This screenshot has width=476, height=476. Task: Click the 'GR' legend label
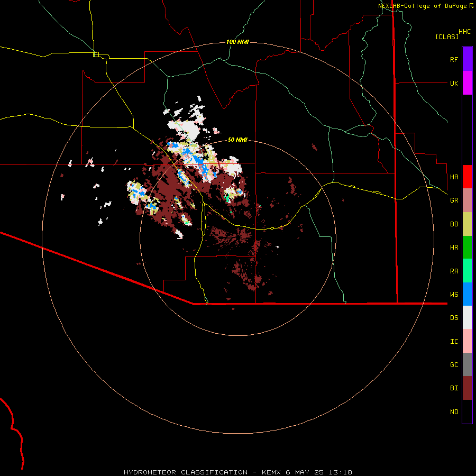(x=454, y=200)
